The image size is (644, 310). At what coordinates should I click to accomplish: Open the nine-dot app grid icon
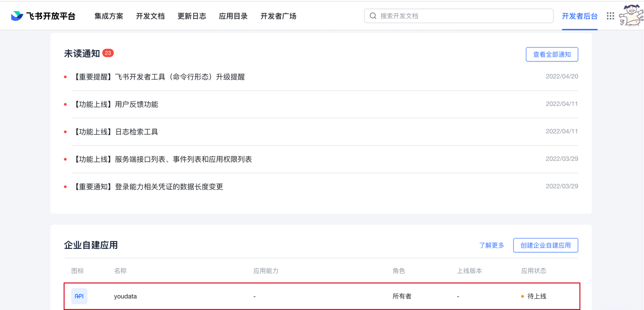coord(610,16)
